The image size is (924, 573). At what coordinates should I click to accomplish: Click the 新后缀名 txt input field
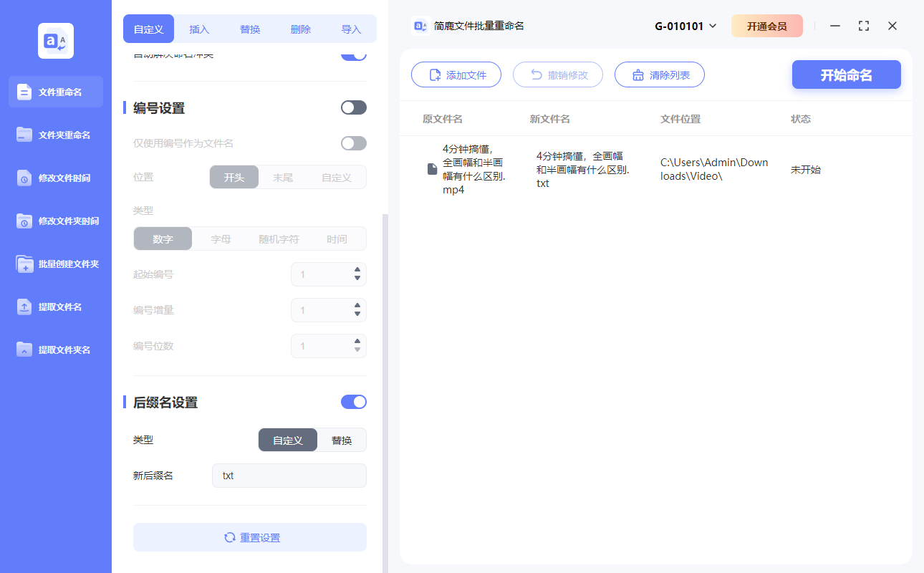coord(289,475)
